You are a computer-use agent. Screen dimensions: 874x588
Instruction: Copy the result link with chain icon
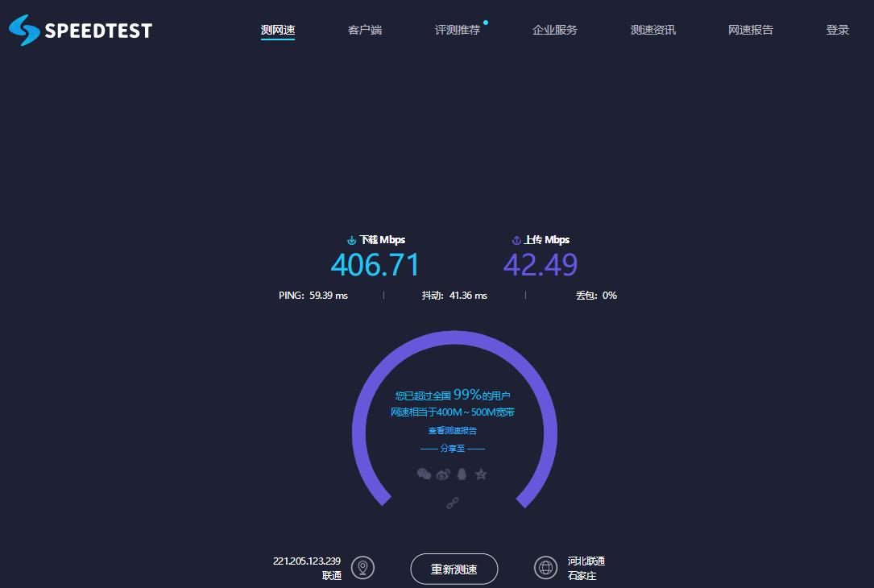coord(453,503)
